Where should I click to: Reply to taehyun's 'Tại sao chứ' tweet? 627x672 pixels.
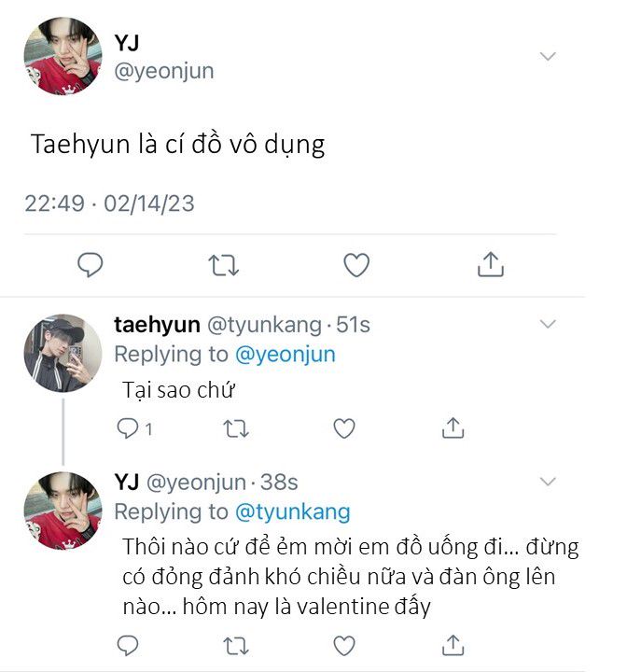coord(128,428)
